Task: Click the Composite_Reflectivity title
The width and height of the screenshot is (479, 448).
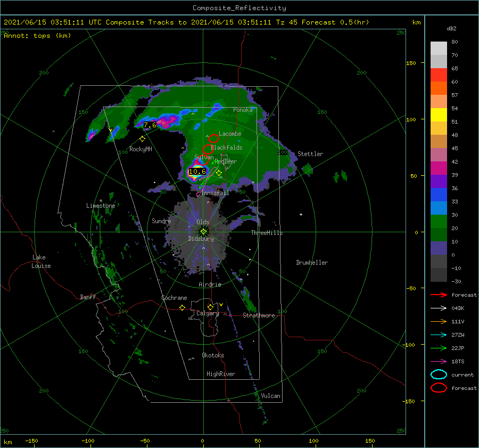Action: [240, 8]
